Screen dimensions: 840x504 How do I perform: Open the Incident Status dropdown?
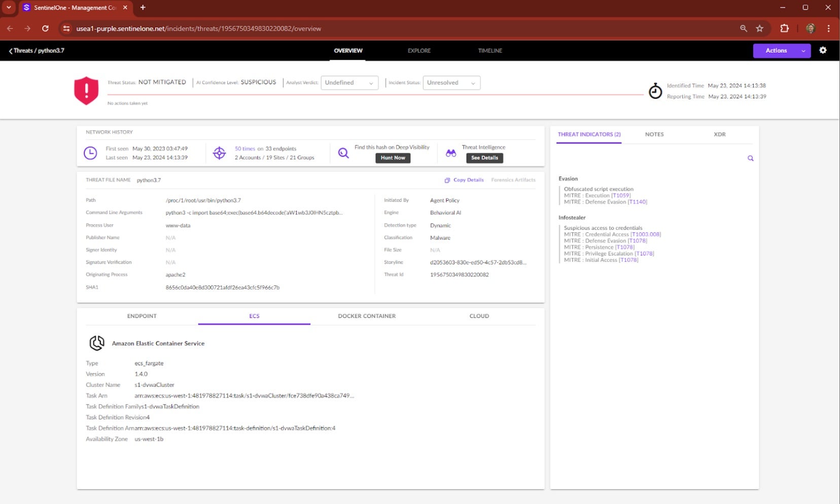pos(451,83)
